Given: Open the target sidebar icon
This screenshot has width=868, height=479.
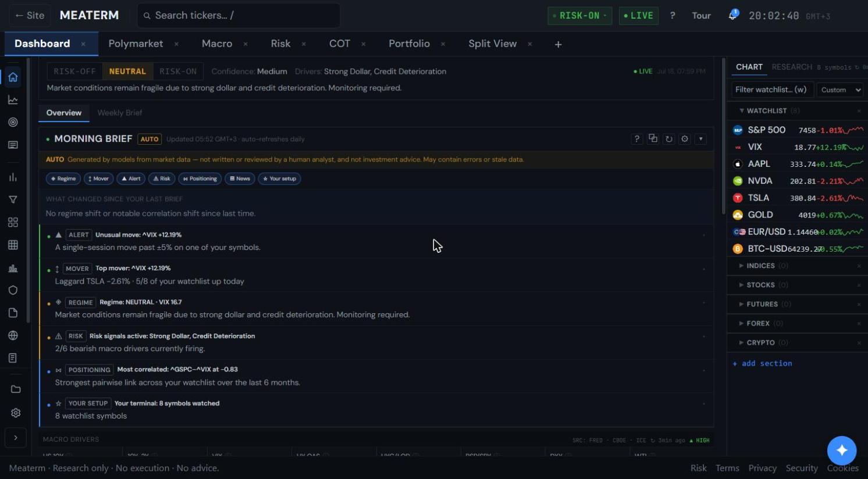Looking at the screenshot, I should 13,122.
